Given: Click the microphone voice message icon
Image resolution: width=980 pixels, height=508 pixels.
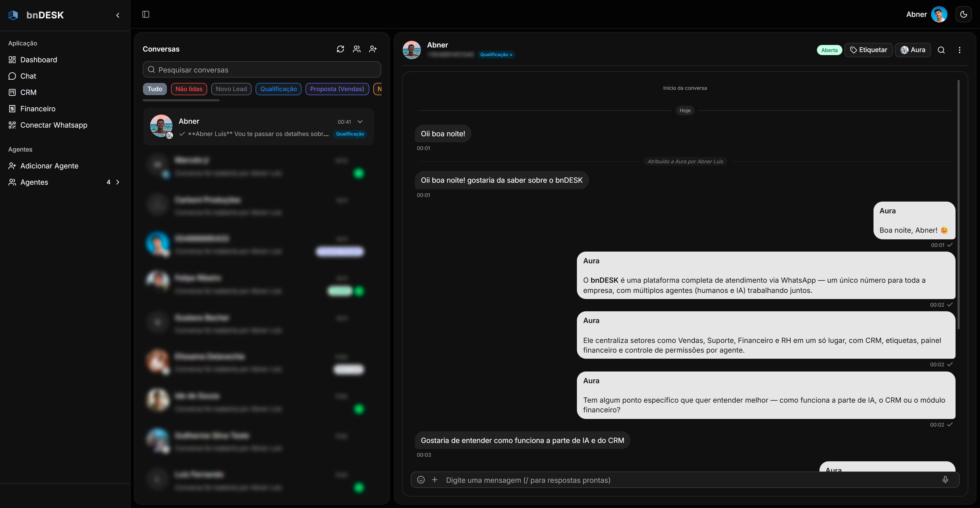Looking at the screenshot, I should pos(945,480).
